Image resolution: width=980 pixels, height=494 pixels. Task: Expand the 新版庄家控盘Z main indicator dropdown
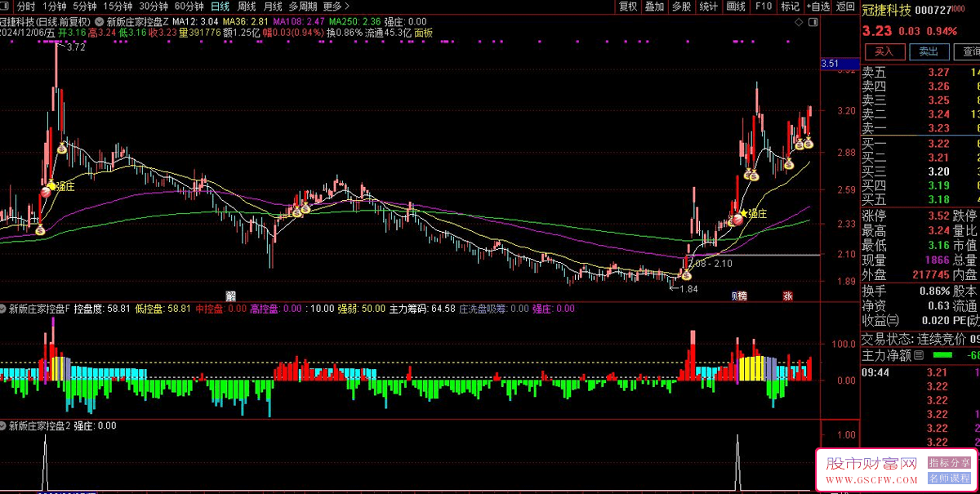coord(99,21)
